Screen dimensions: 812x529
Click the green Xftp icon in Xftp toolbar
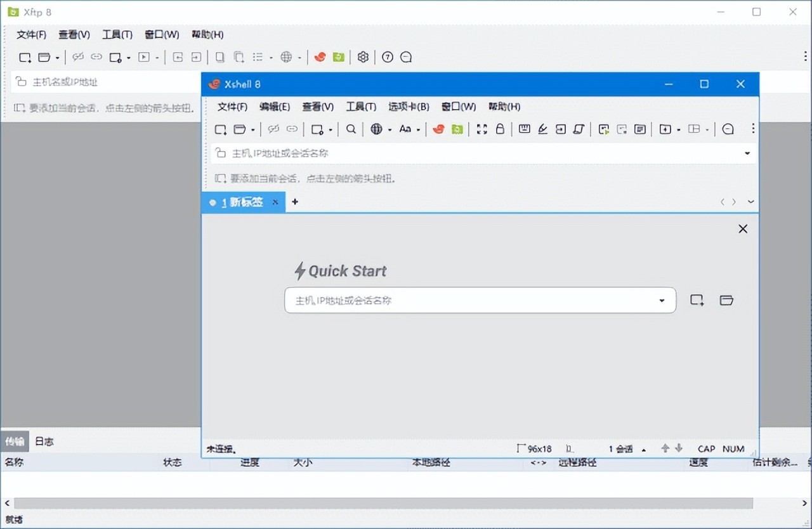[x=339, y=57]
